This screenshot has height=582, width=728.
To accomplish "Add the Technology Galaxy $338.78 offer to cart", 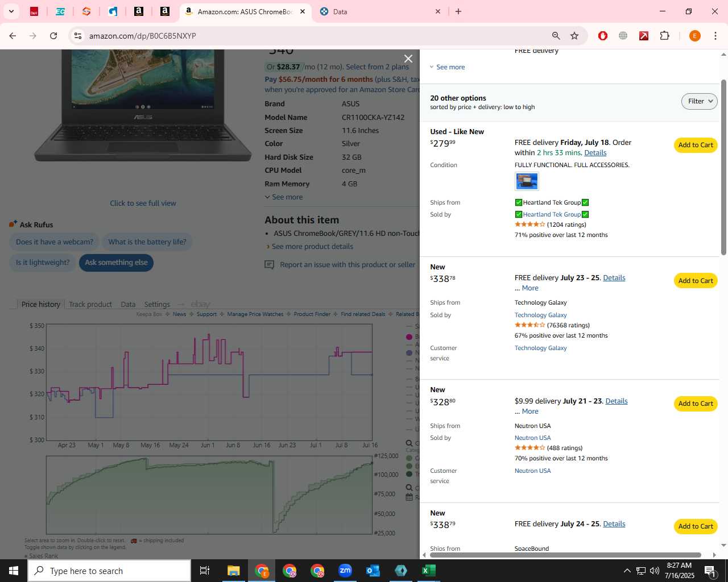I will [696, 281].
